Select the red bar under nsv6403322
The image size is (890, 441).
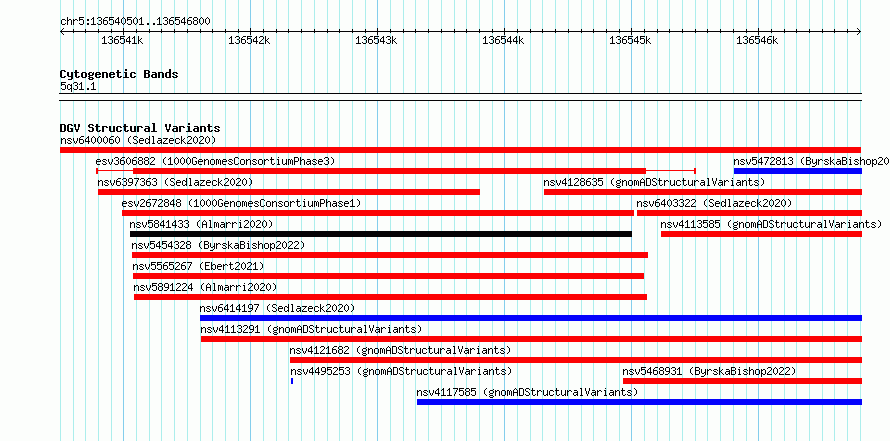tap(749, 213)
